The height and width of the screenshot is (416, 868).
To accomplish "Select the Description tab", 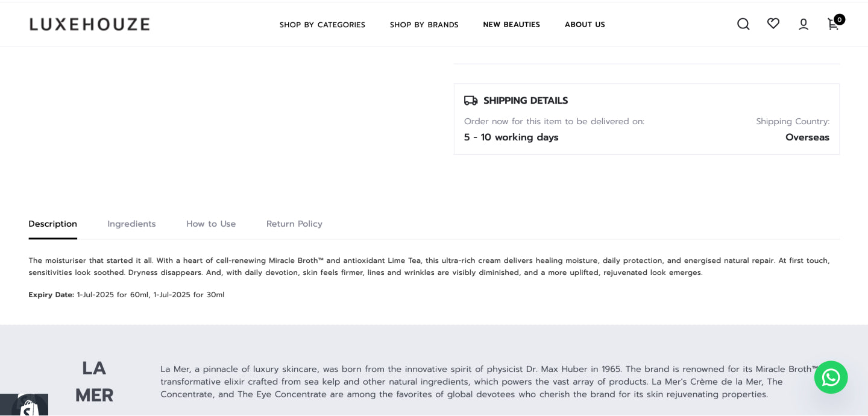I will [x=52, y=224].
